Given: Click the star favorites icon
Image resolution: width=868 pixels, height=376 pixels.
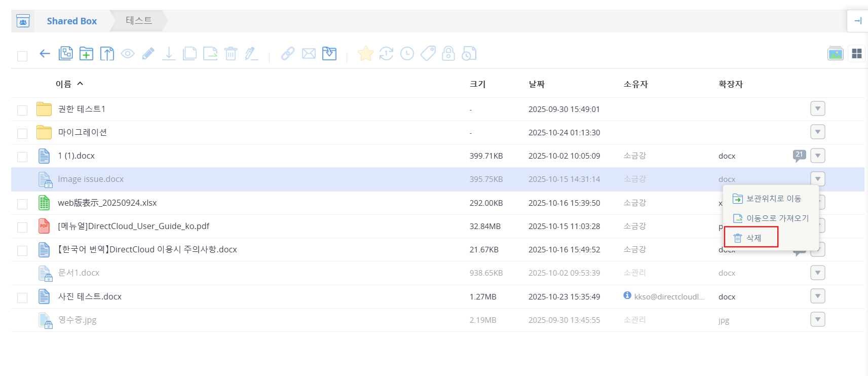Looking at the screenshot, I should coord(365,54).
